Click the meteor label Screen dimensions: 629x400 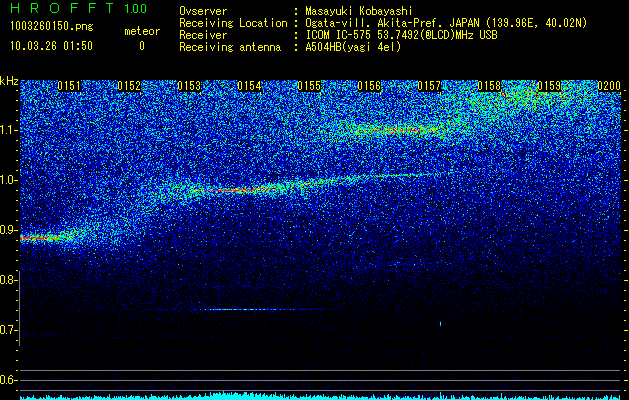pos(142,31)
